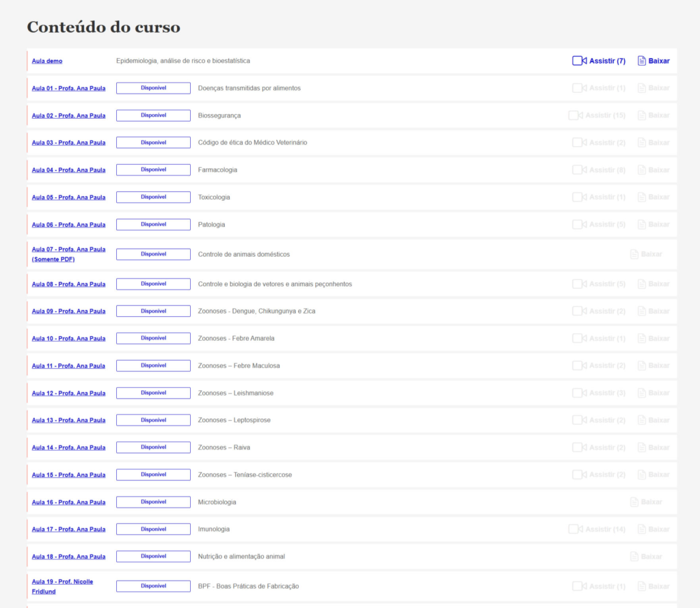Open the Aula demo link
This screenshot has width=700, height=608.
click(x=47, y=61)
